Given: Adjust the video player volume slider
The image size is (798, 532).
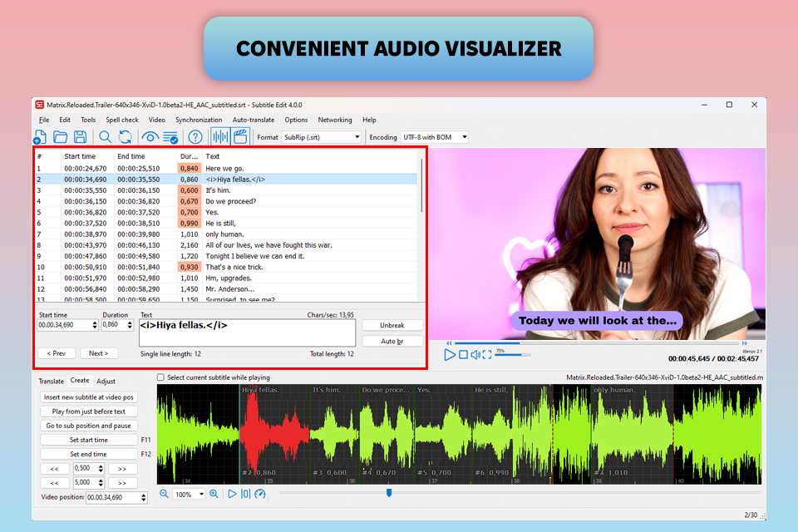Looking at the screenshot, I should pos(511,355).
